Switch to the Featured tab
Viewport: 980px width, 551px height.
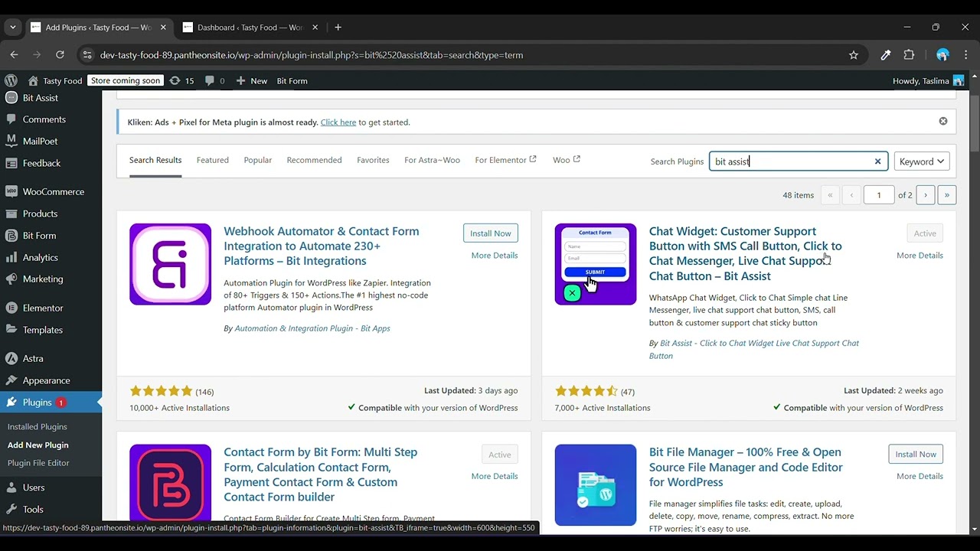pos(212,161)
